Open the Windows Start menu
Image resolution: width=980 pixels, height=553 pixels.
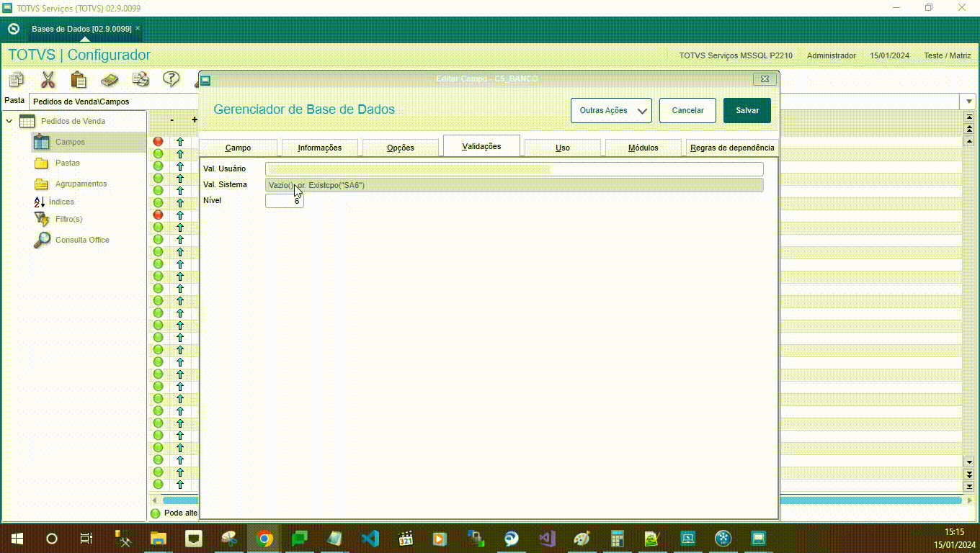tap(17, 538)
